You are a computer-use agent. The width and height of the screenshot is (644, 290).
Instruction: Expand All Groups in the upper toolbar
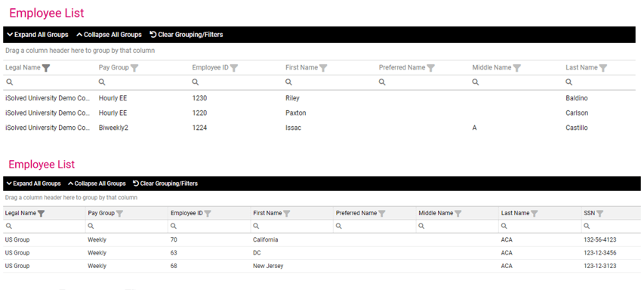coord(38,35)
